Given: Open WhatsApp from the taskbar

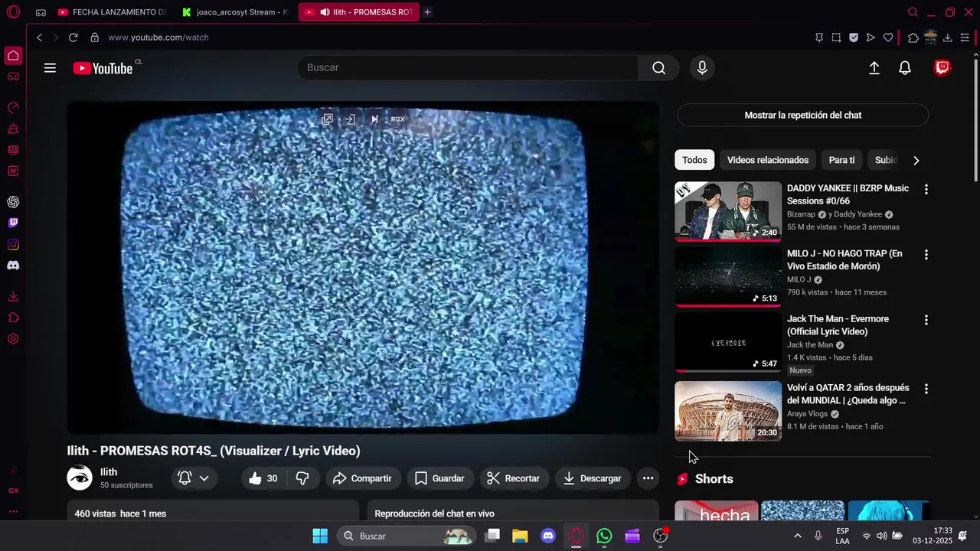Looking at the screenshot, I should tap(604, 536).
